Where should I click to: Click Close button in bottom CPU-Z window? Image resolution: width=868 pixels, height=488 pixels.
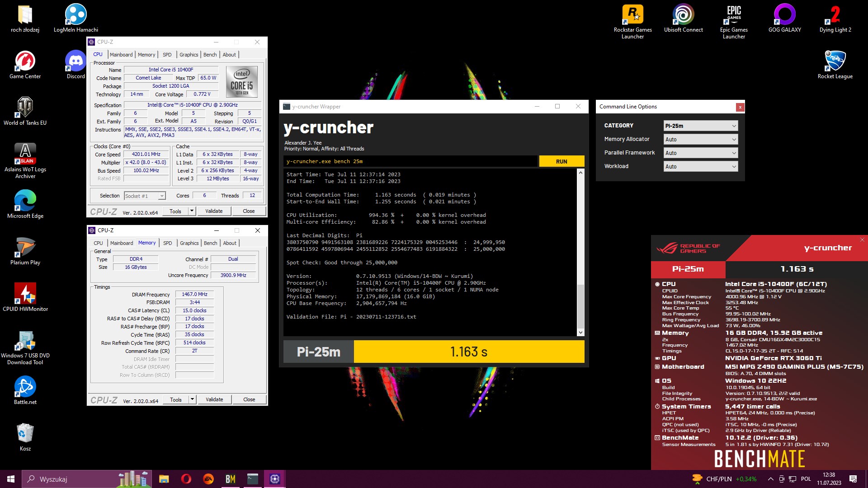(249, 399)
